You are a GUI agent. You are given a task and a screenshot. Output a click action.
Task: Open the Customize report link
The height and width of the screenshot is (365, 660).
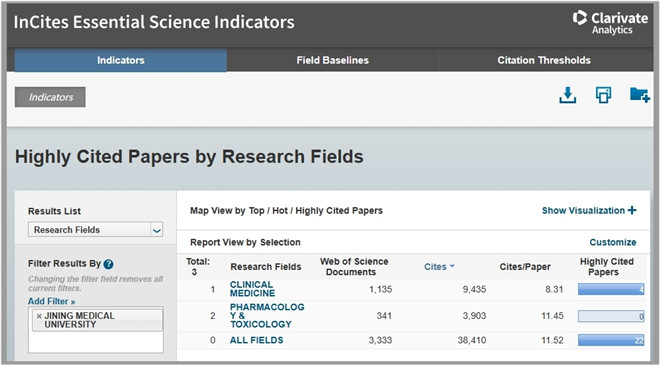point(613,242)
